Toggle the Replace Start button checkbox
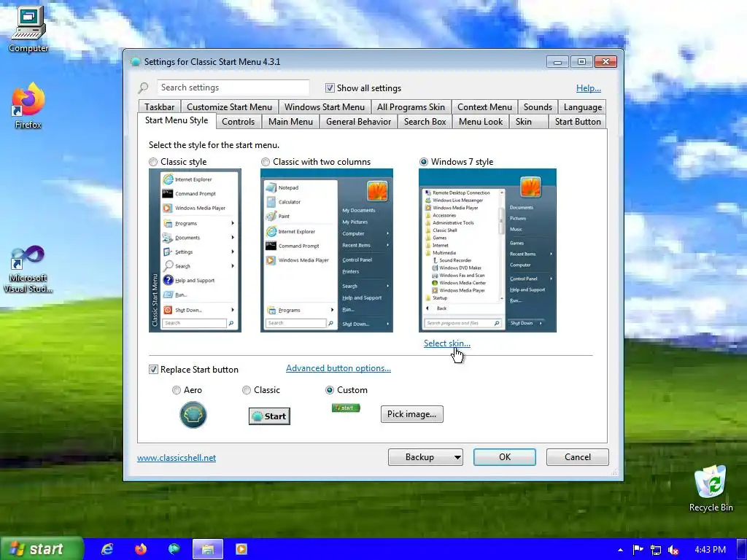Viewport: 747px width, 560px height. click(x=153, y=370)
